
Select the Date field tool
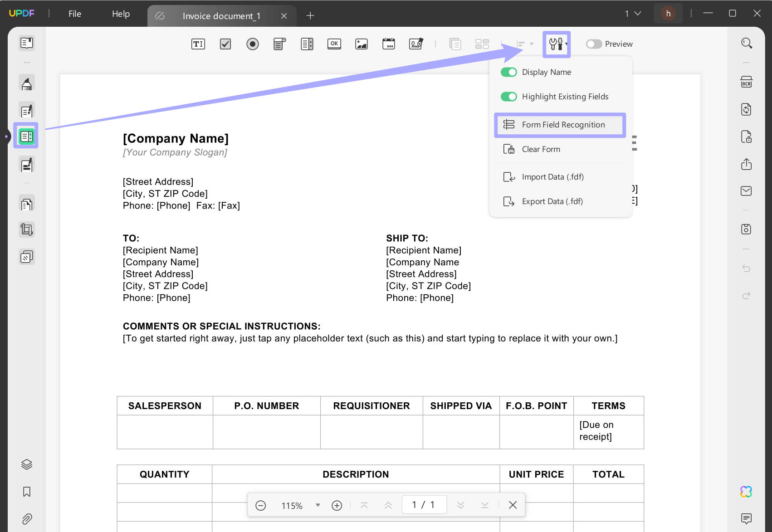point(389,44)
